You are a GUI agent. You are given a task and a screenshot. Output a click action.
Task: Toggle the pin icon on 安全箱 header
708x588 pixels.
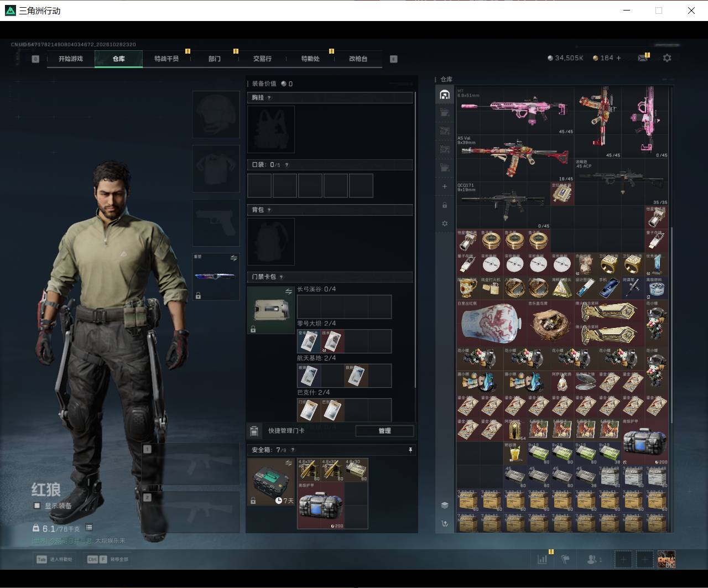pyautogui.click(x=410, y=450)
